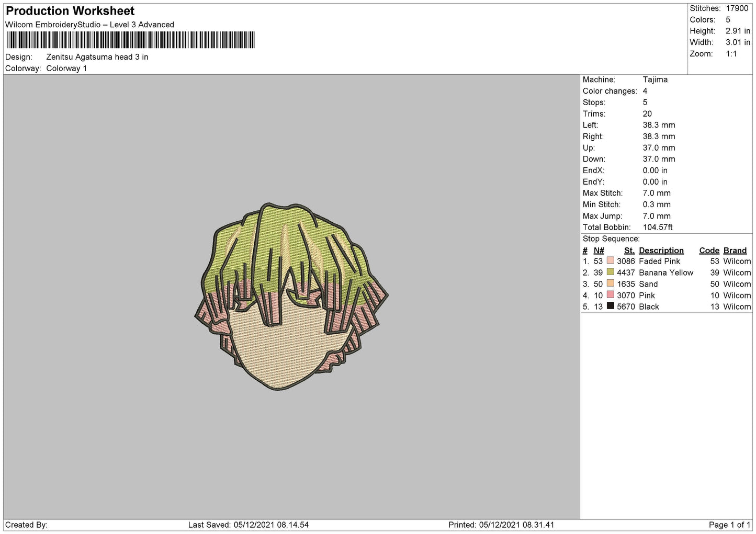Click design name 'Zenitsu Agatsuma head 3 in'
The image size is (756, 534).
[97, 57]
